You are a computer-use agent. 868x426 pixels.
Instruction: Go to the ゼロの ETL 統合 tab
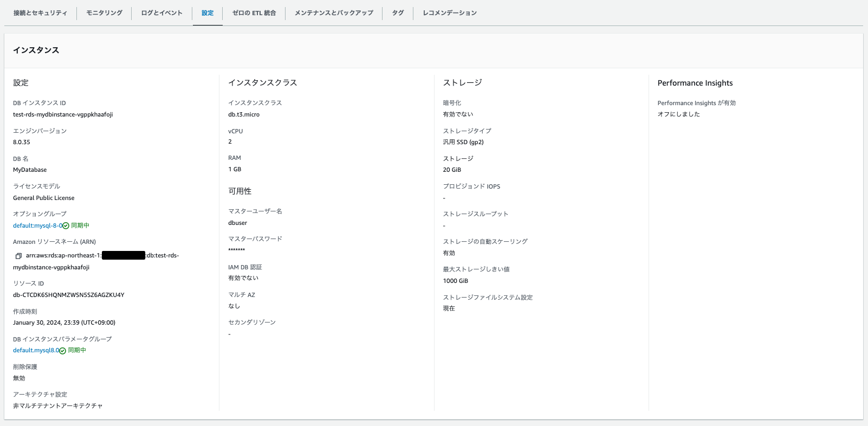point(254,13)
